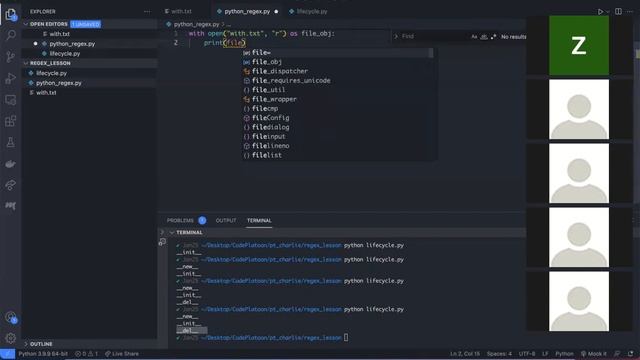
Task: Open the run dropdown arrow beside play
Action: point(607,12)
